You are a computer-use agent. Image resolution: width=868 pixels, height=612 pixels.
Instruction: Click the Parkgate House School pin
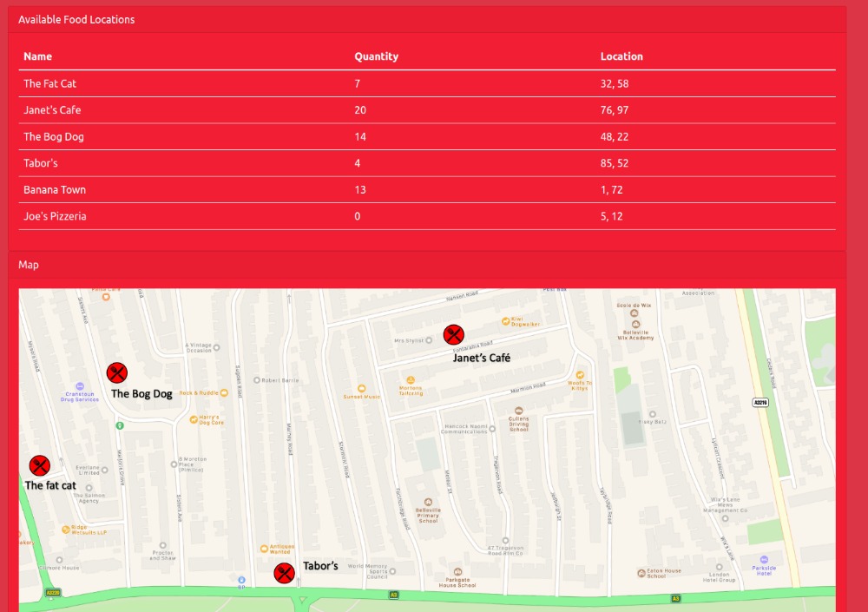457,571
